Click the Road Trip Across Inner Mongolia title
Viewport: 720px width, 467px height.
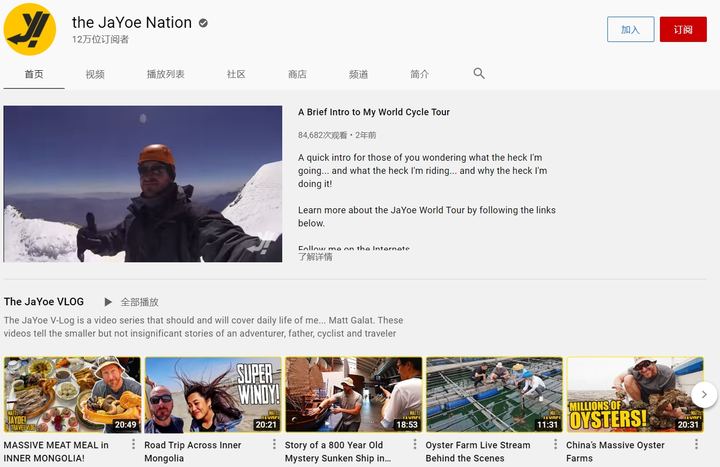pyautogui.click(x=192, y=451)
